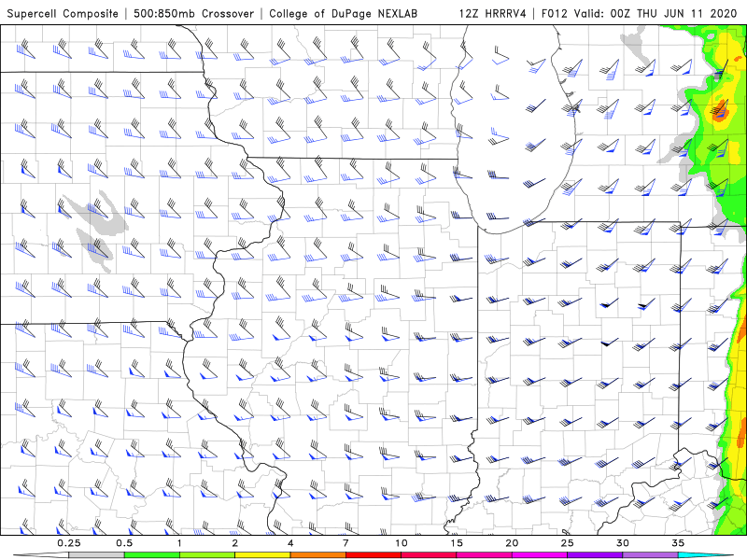
Task: Click the 0.25 legend value
Action: pos(68,543)
